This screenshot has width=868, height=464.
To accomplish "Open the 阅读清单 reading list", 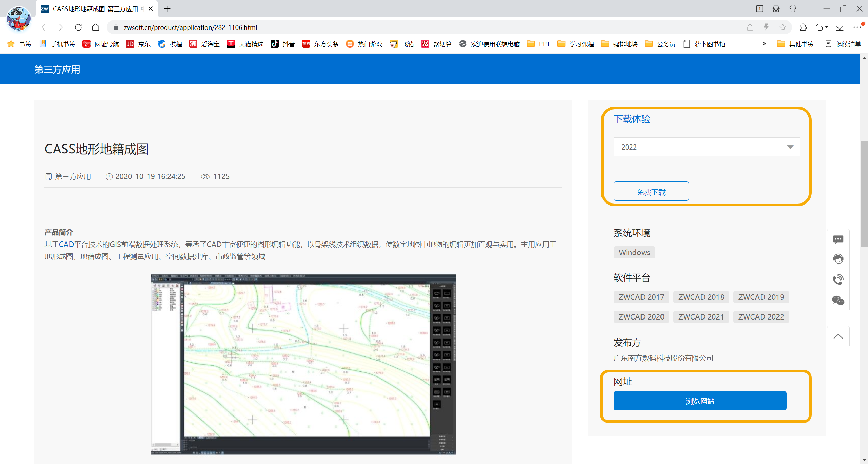I will point(843,44).
